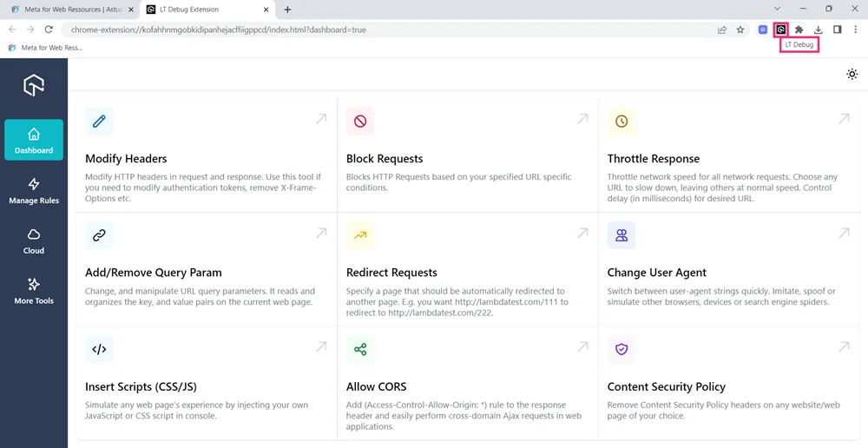Open the Dashboard sidebar item
The height and width of the screenshot is (448, 868).
tap(34, 140)
